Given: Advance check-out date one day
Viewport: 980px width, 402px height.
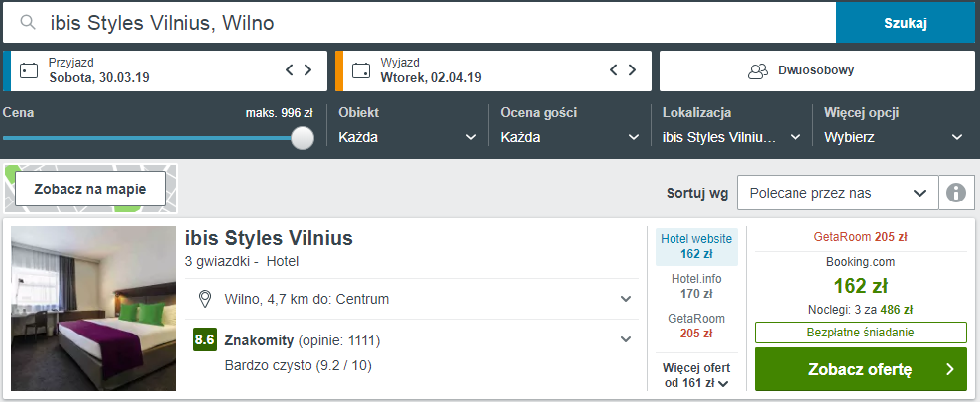Looking at the screenshot, I should click(x=633, y=70).
